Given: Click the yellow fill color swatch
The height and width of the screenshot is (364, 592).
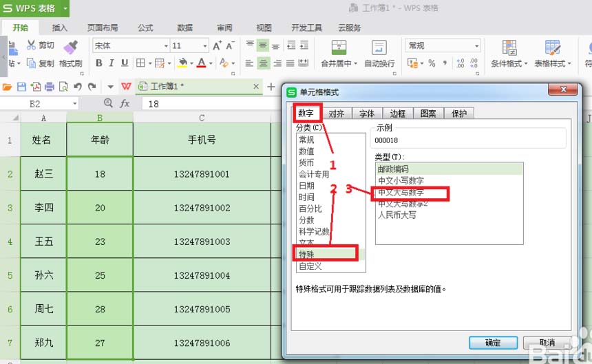Looking at the screenshot, I should [x=182, y=63].
